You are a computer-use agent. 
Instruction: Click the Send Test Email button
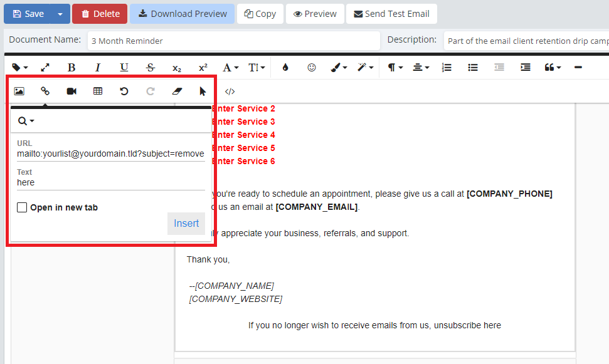(x=391, y=14)
